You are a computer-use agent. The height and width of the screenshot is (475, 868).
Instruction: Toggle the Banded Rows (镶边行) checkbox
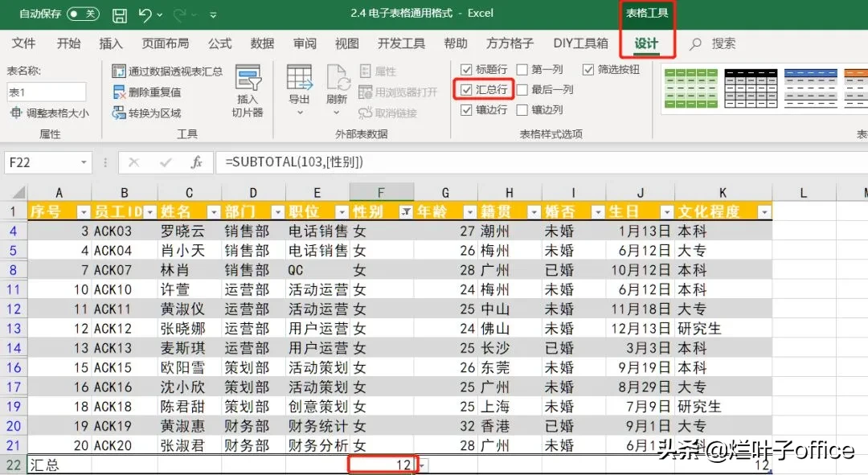(466, 110)
